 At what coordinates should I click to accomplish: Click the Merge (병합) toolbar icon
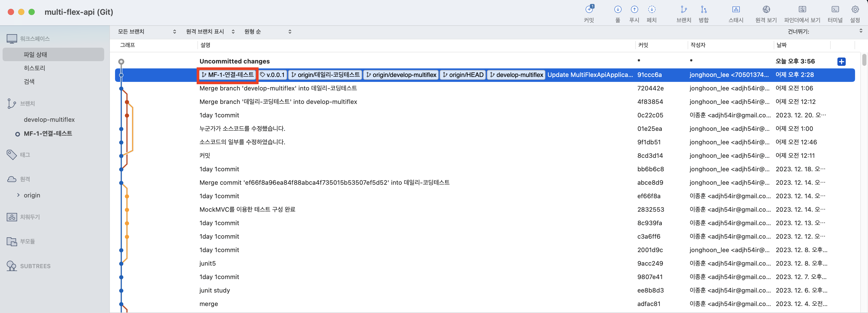click(703, 10)
